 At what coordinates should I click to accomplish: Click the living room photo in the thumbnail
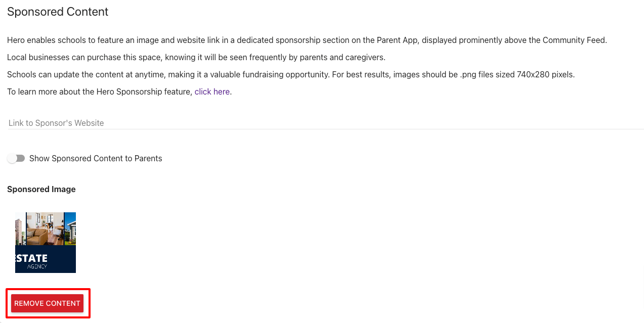(45, 229)
